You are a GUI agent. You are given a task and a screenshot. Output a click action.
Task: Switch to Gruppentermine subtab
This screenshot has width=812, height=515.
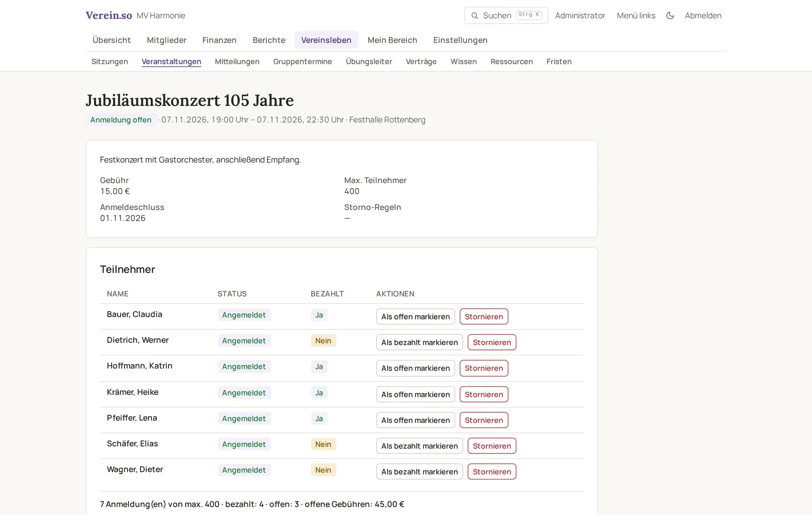pos(303,61)
